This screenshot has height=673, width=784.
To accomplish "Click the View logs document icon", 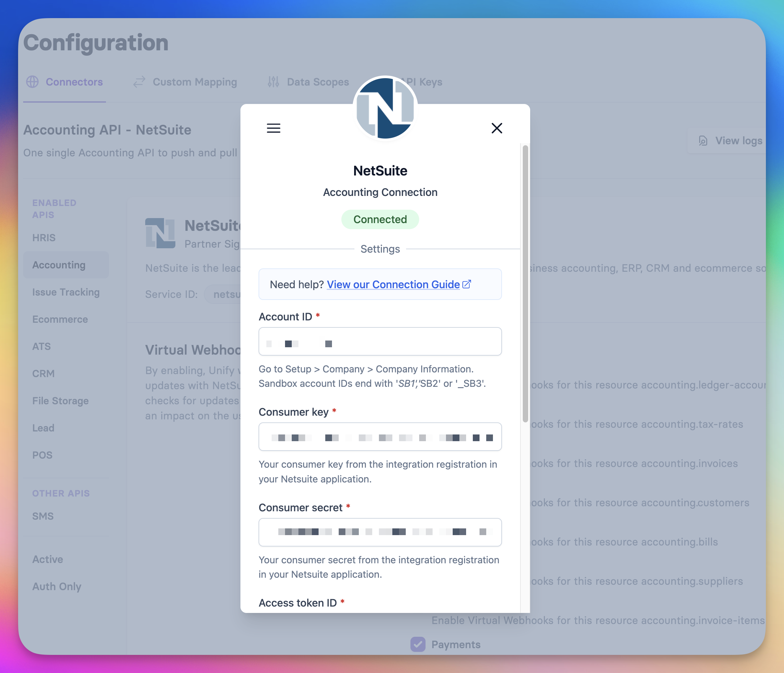I will (703, 141).
